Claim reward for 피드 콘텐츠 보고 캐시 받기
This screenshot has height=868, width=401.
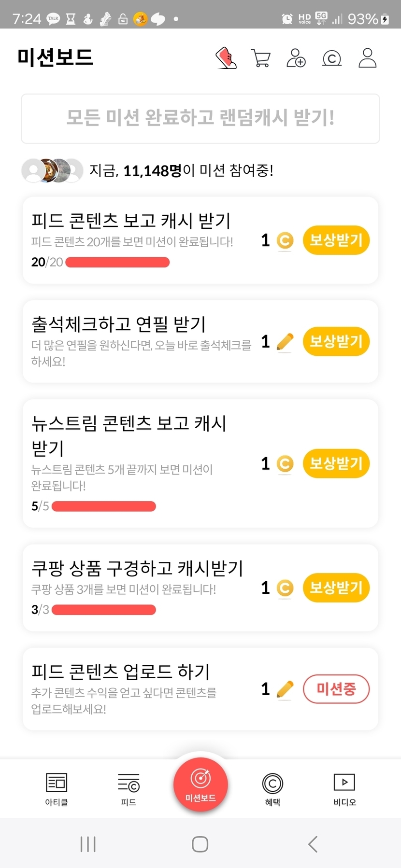coord(336,240)
